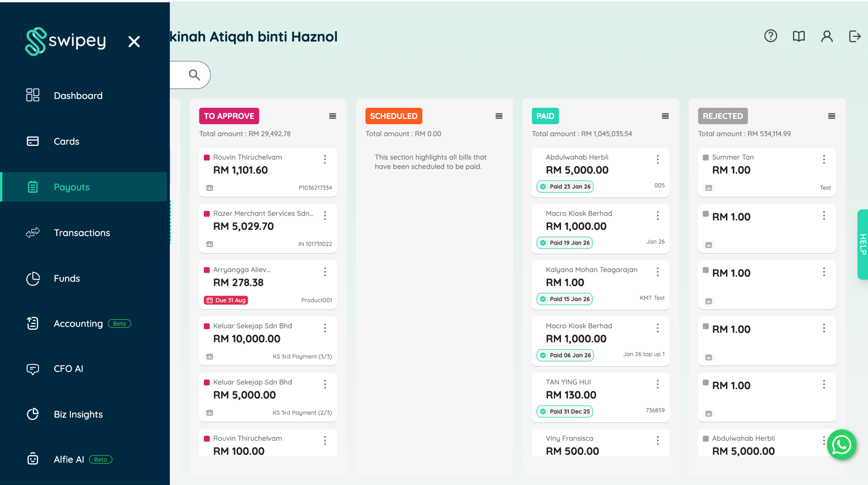Click the grey status square on Summer Tan card

tap(706, 157)
